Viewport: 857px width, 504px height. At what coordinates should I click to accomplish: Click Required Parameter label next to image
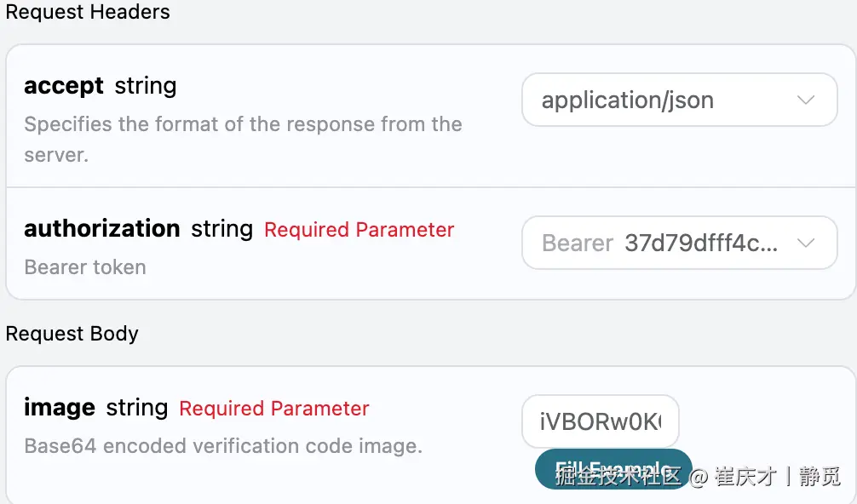coord(273,409)
